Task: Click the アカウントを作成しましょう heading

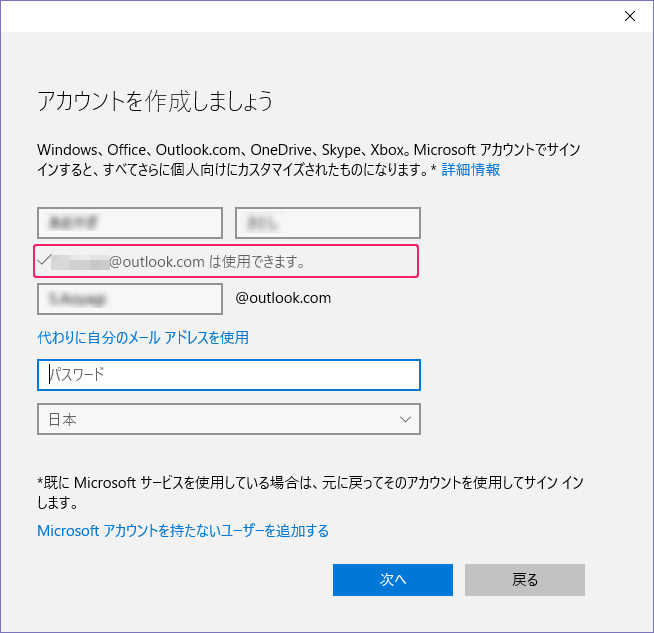Action: (155, 101)
